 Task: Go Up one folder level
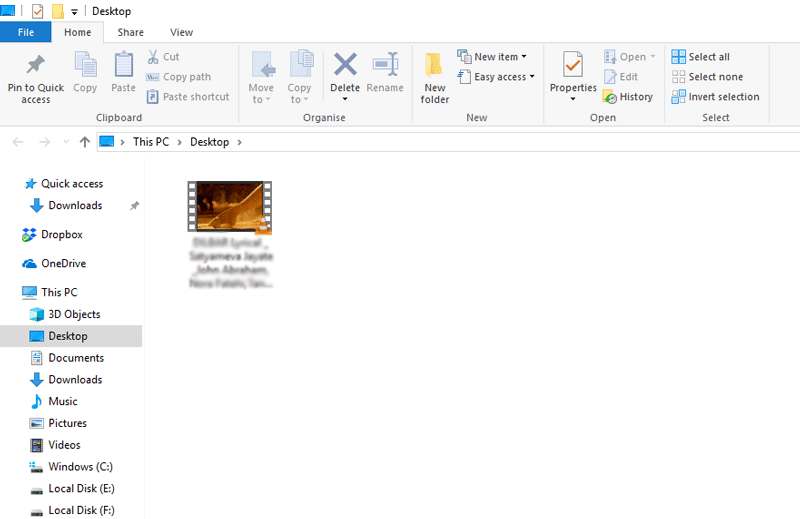(85, 142)
